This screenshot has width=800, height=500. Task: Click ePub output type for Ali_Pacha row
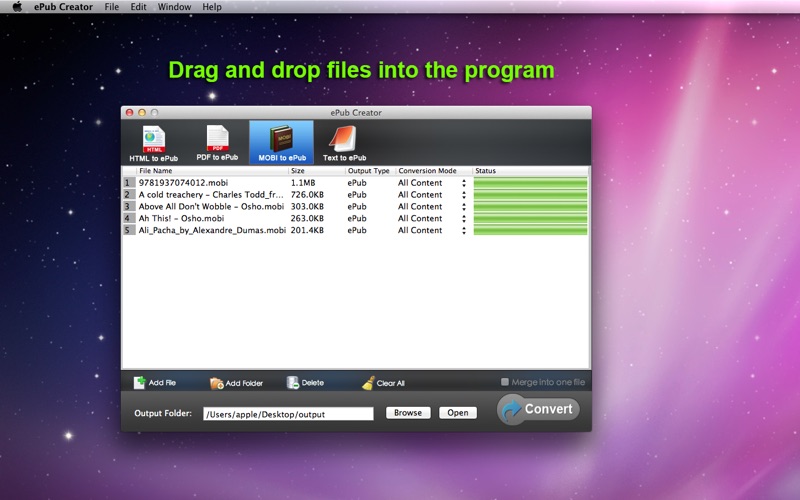coord(357,230)
